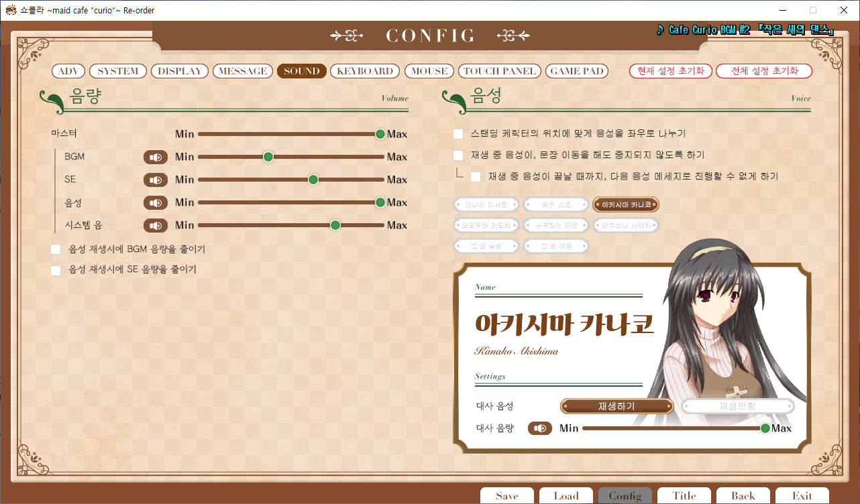The image size is (860, 504).
Task: Select the 마나이 미사토 voice button
Action: tap(486, 204)
